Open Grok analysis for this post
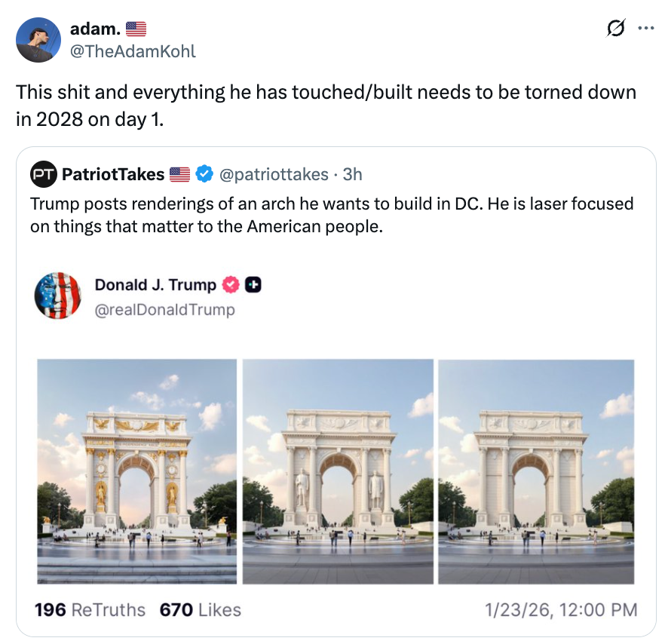The width and height of the screenshot is (665, 644). [x=616, y=27]
